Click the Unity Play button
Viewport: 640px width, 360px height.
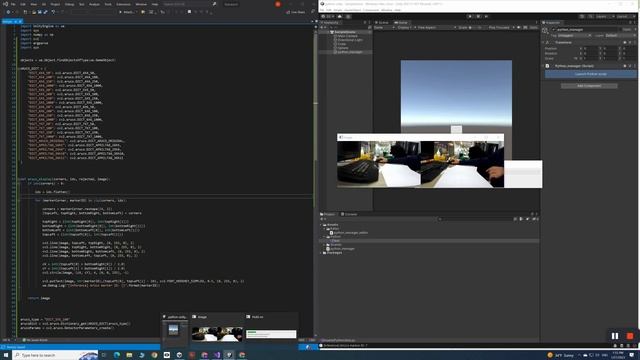pos(470,16)
